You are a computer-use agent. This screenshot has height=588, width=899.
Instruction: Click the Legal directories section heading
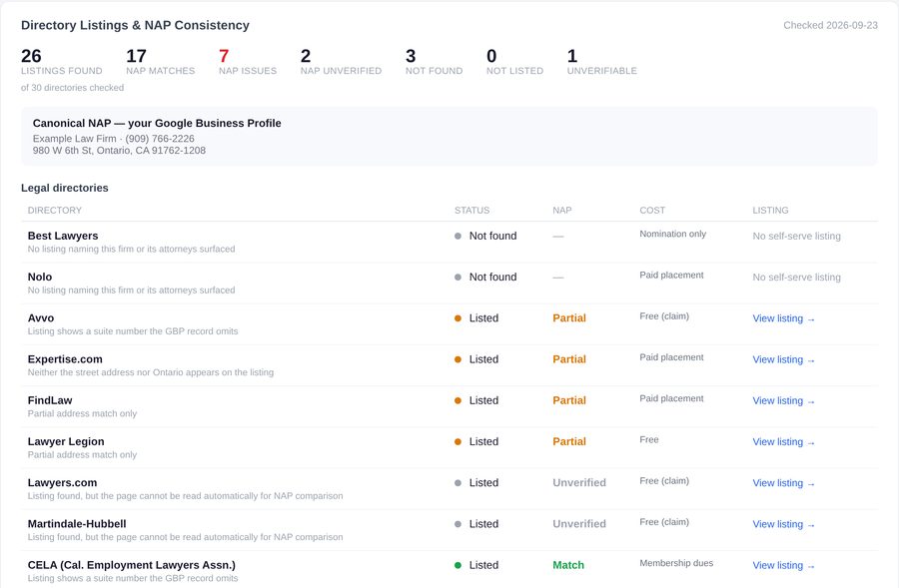65,188
